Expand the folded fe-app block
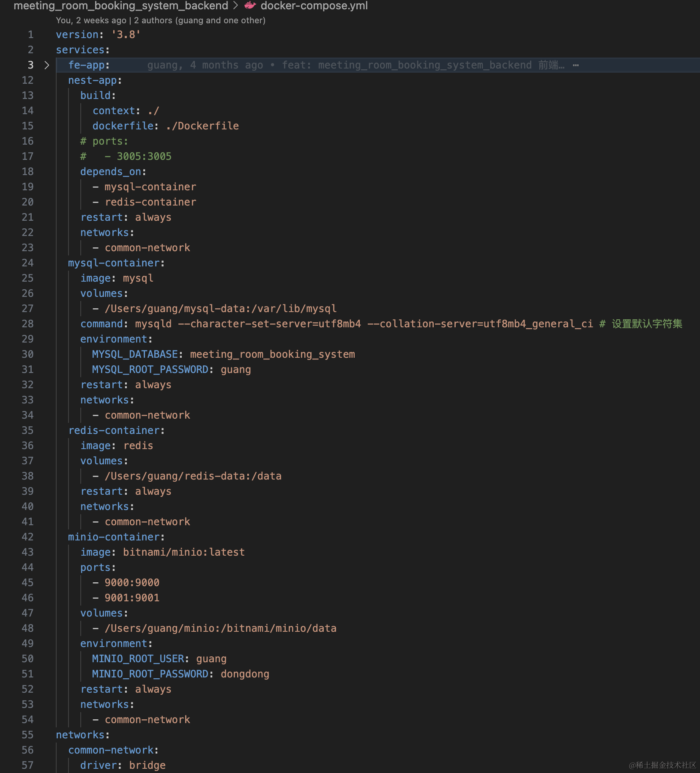700x773 pixels. click(x=47, y=65)
